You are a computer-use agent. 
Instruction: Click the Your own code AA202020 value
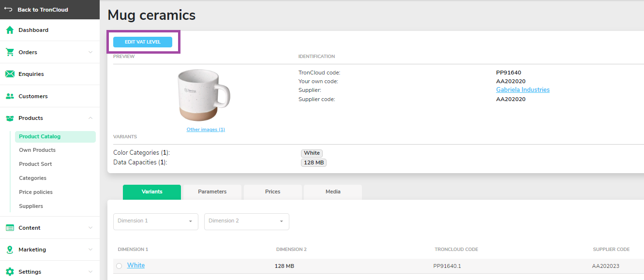tap(511, 81)
